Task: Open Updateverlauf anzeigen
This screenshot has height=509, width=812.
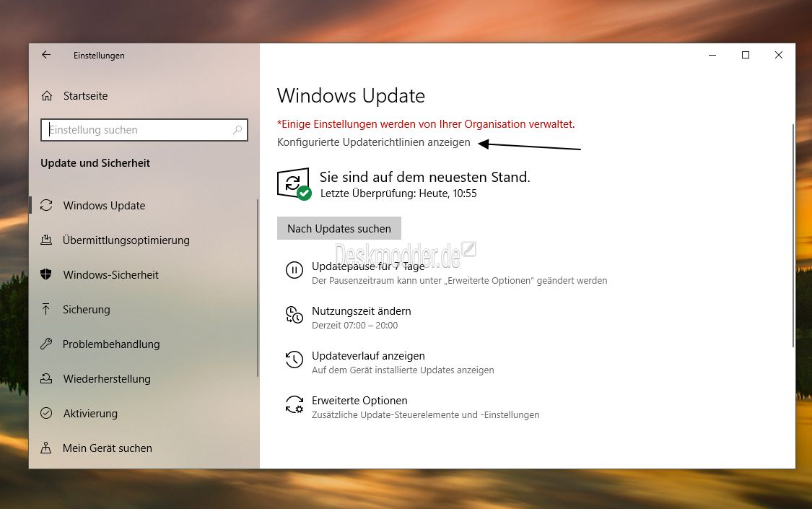Action: point(368,356)
